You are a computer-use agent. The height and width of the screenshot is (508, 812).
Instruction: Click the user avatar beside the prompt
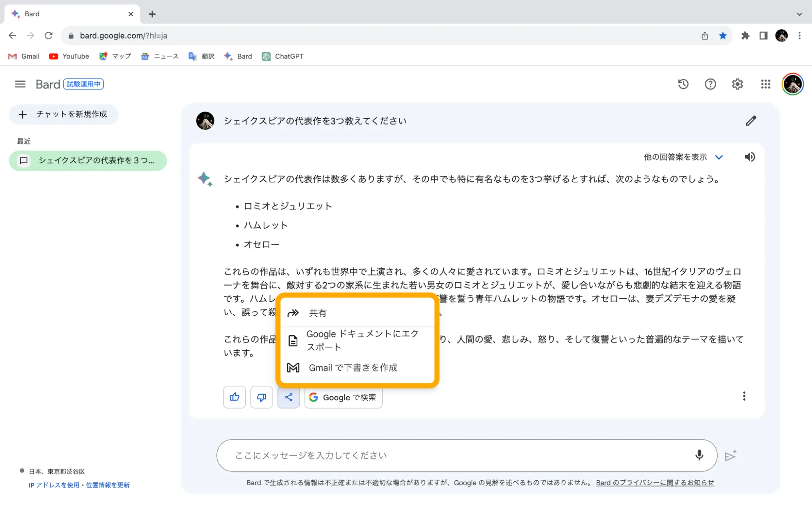pos(205,121)
